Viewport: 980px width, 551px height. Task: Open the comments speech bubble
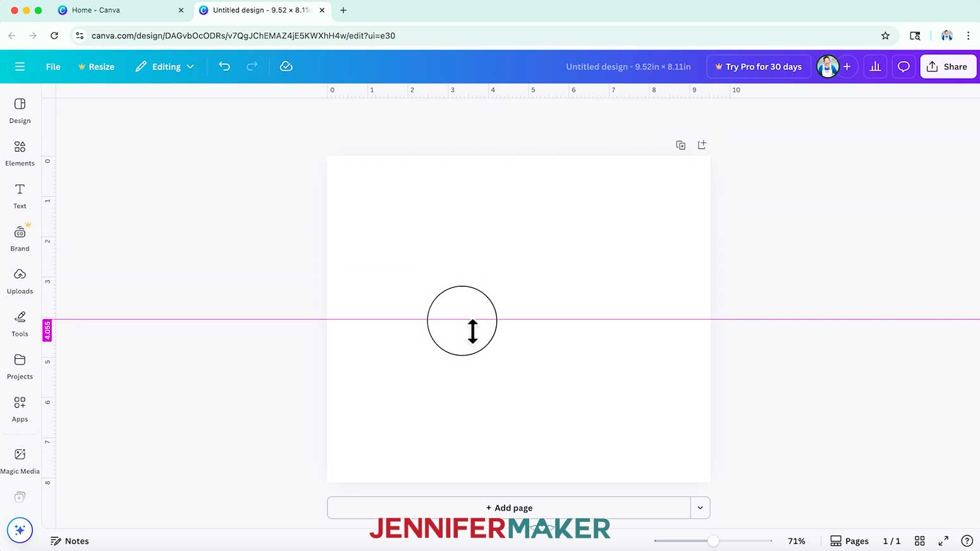[903, 66]
